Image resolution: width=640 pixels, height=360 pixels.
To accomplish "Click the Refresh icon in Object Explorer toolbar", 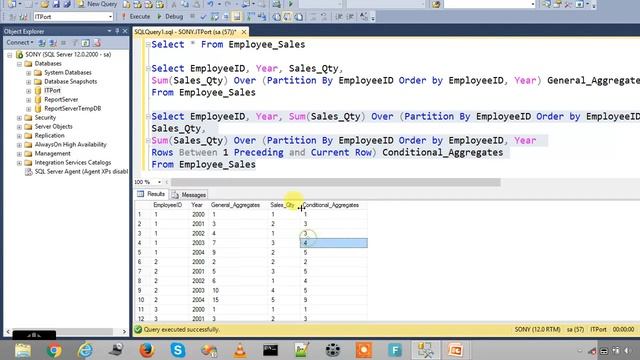I will pyautogui.click(x=85, y=42).
